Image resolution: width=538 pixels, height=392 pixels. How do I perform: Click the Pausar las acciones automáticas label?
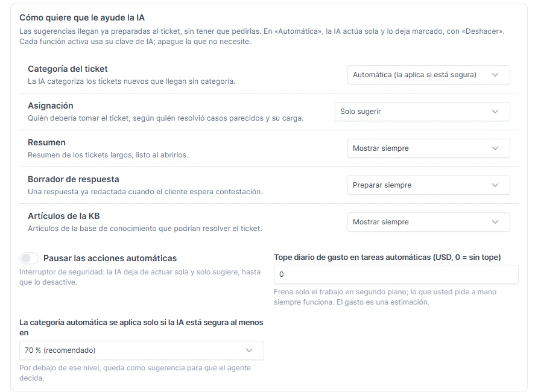(x=110, y=258)
